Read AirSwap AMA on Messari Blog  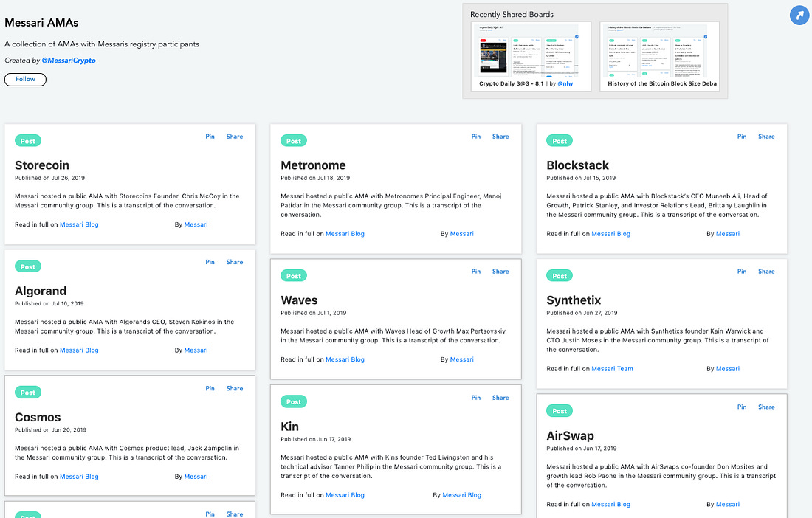(611, 505)
